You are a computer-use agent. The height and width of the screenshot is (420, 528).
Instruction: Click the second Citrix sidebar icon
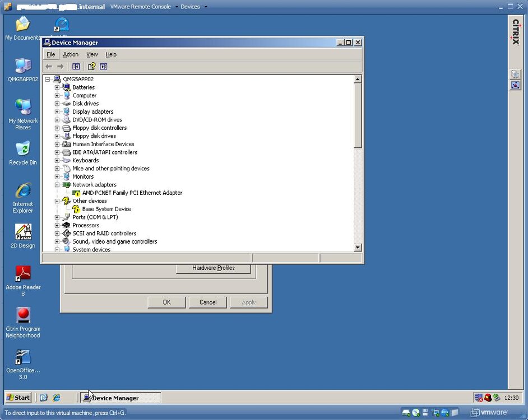[515, 85]
